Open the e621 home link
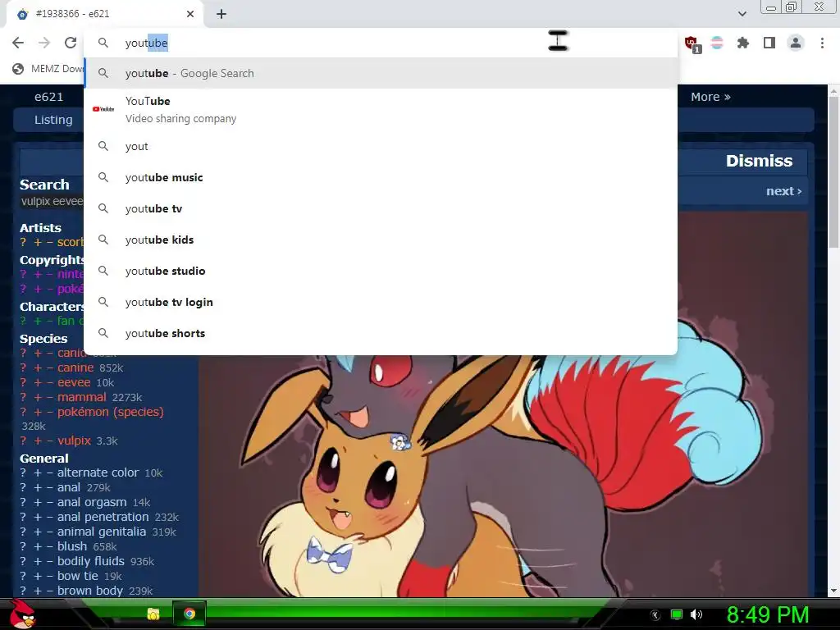Image resolution: width=840 pixels, height=630 pixels. tap(48, 97)
